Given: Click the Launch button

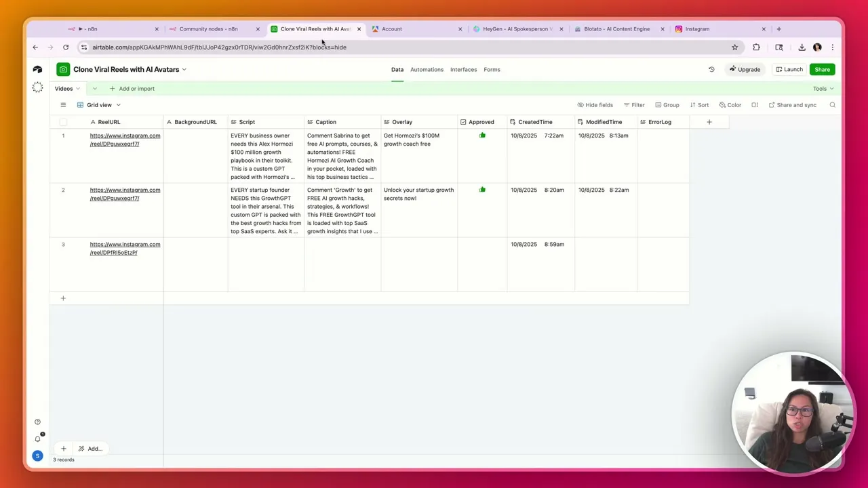Looking at the screenshot, I should (x=789, y=69).
